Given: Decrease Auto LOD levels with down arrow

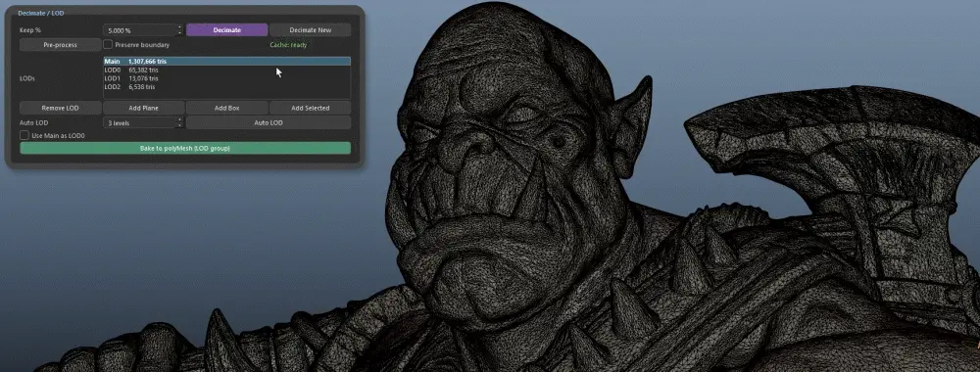Looking at the screenshot, I should [180, 126].
